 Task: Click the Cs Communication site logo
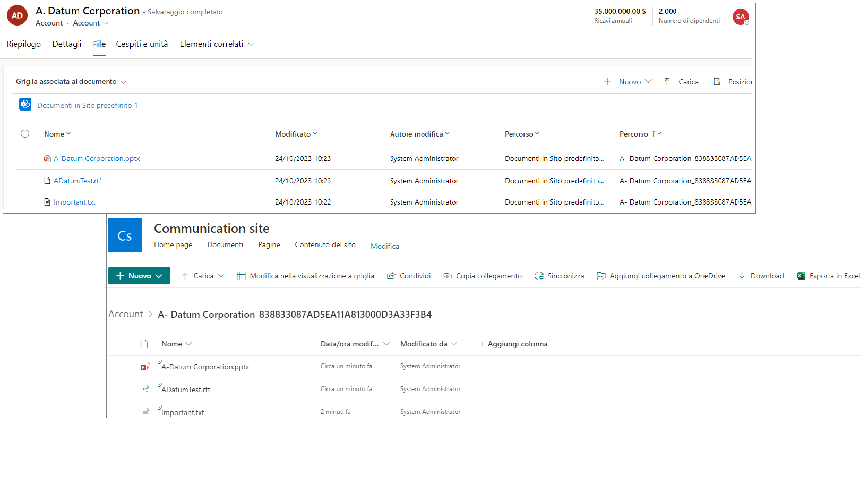coord(125,235)
